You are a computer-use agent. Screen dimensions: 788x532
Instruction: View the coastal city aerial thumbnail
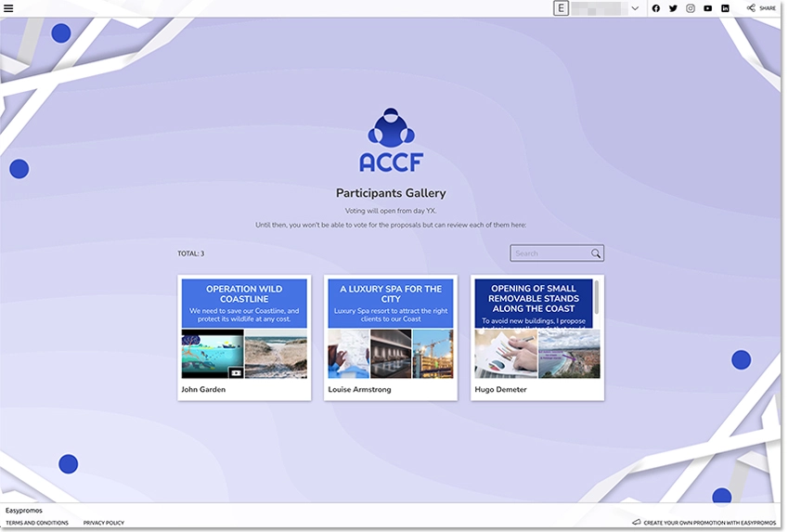coord(569,354)
